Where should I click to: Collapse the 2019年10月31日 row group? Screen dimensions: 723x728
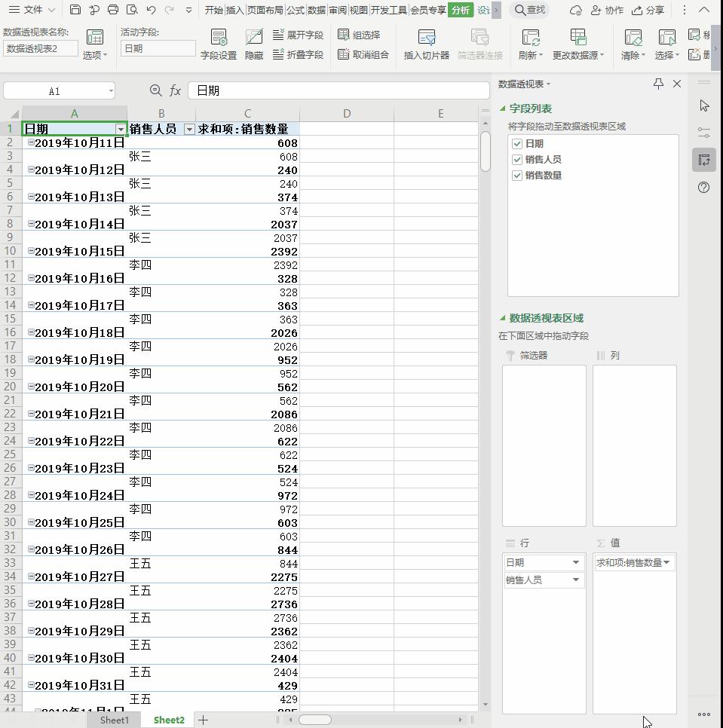(x=31, y=685)
